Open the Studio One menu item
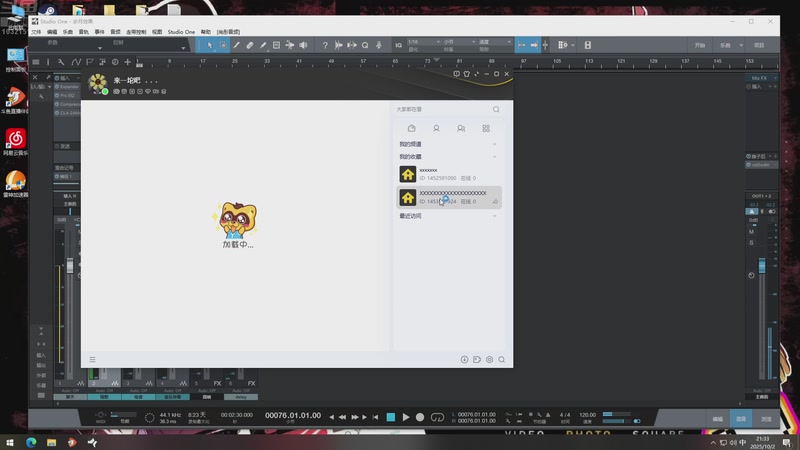This screenshot has height=450, width=800. pyautogui.click(x=181, y=32)
